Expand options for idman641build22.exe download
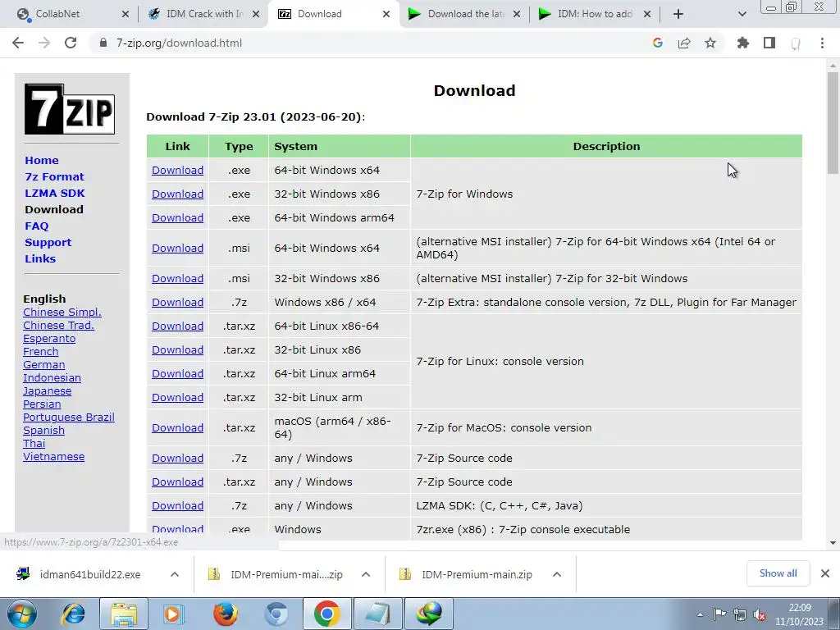 175,574
